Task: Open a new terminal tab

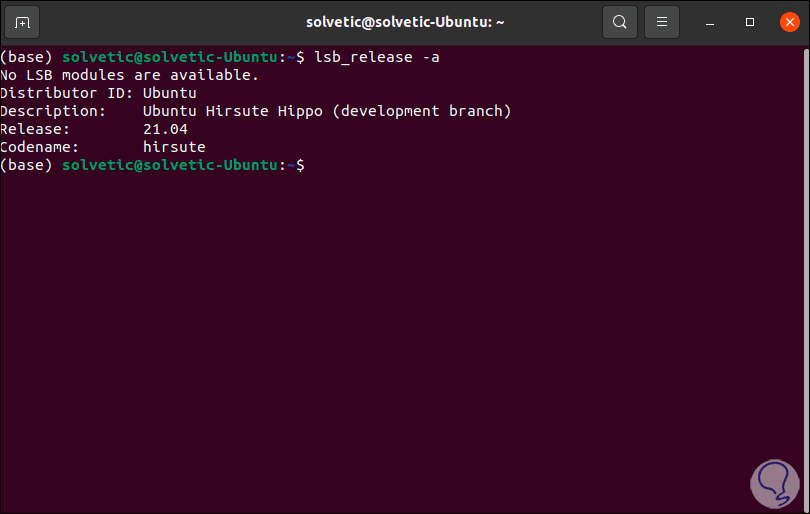Action: [x=23, y=22]
